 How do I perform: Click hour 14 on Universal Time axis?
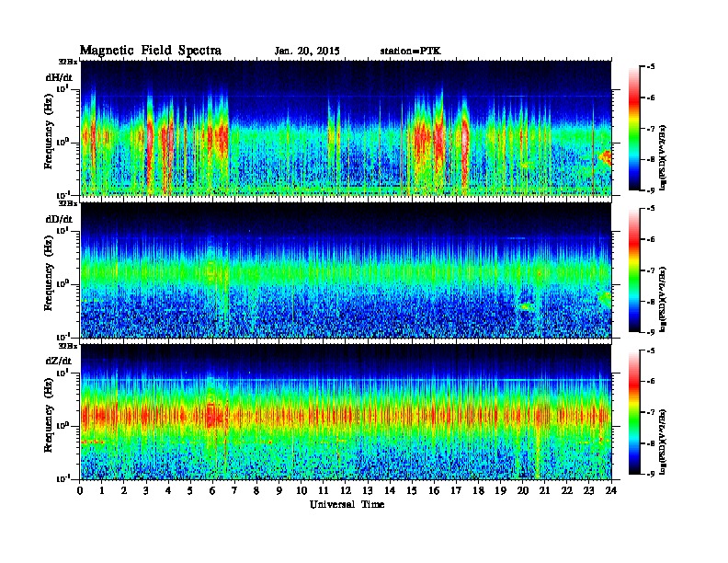pos(390,491)
